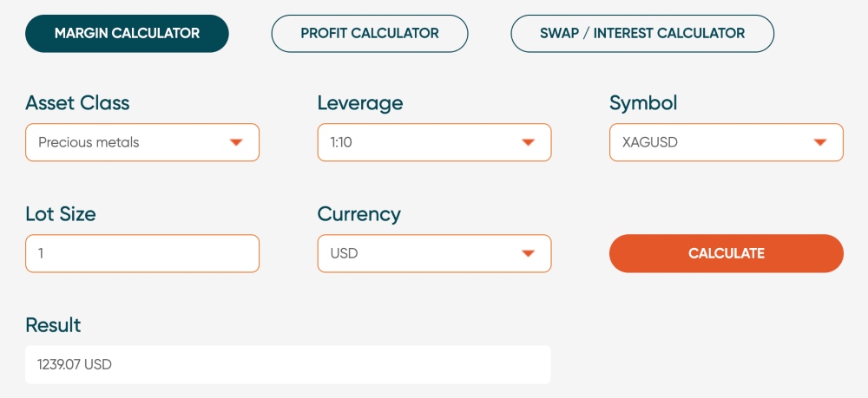Open the 1:10 leverage selector
The height and width of the screenshot is (398, 868).
pos(422,142)
